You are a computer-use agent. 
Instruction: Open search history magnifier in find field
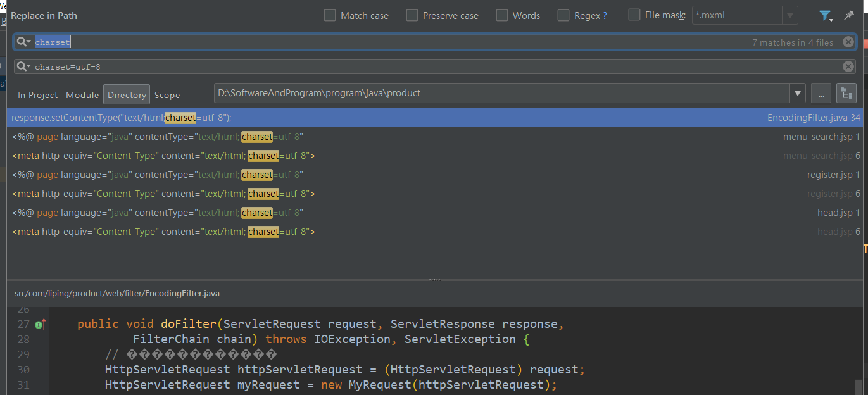click(x=24, y=42)
